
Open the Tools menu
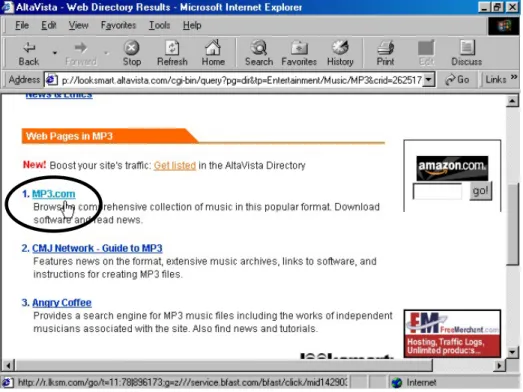click(159, 25)
